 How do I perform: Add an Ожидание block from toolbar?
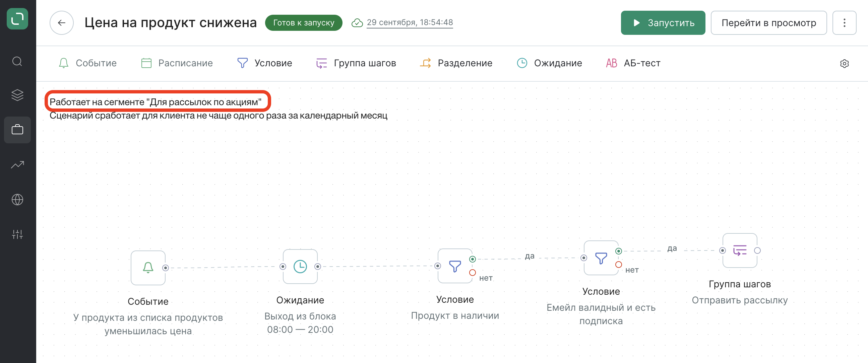coord(550,63)
